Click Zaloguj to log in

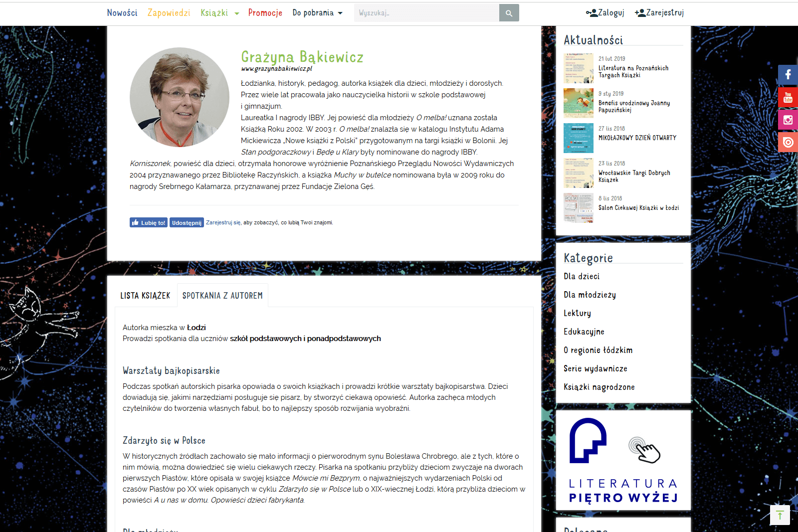(605, 13)
